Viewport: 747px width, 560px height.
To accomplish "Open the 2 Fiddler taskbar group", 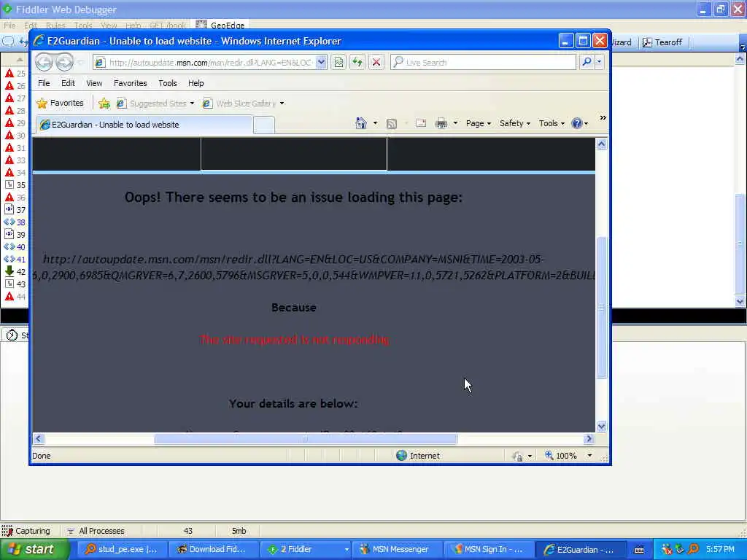I will [x=306, y=550].
